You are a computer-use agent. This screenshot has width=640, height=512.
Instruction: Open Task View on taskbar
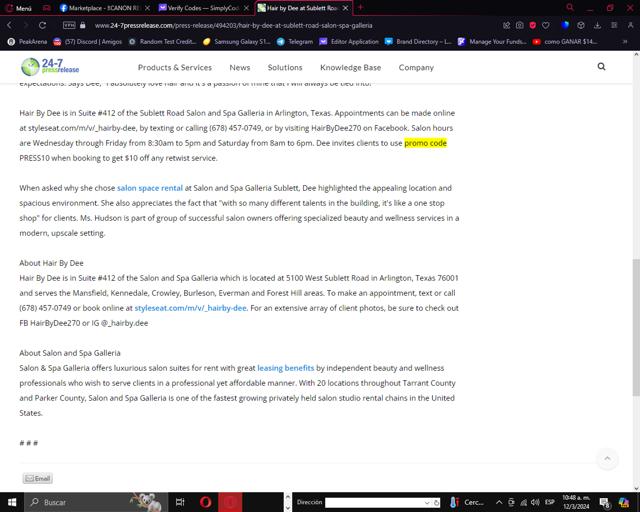180,502
